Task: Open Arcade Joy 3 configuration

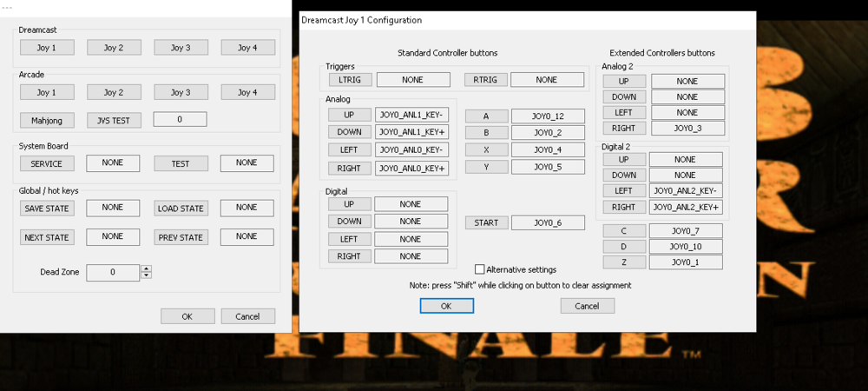Action: point(181,92)
